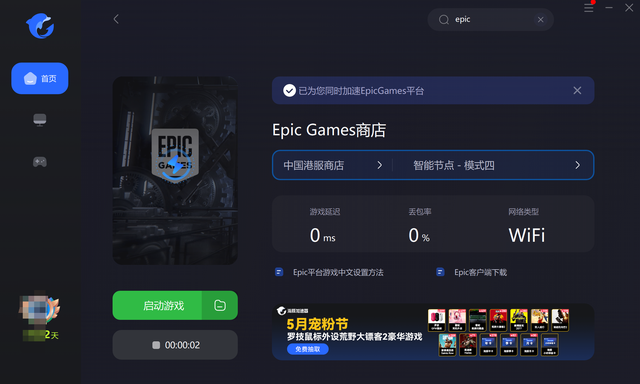Stop acceleration with the timer button
This screenshot has height=384, width=640.
tap(175, 345)
